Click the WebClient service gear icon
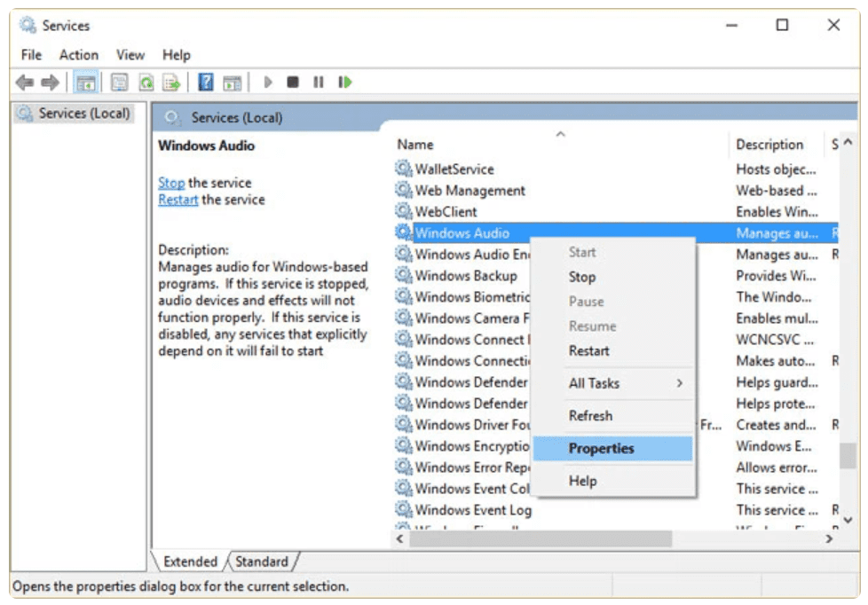 (x=404, y=212)
